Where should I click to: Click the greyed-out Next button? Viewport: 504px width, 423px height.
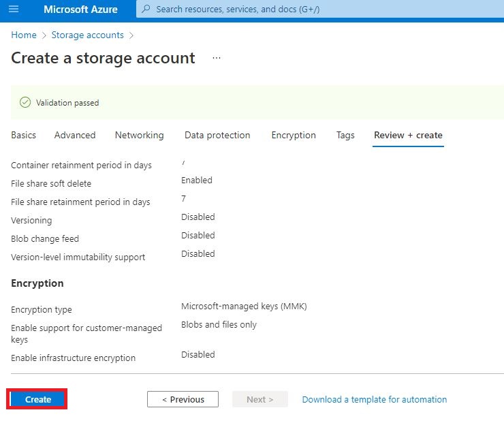tap(259, 399)
